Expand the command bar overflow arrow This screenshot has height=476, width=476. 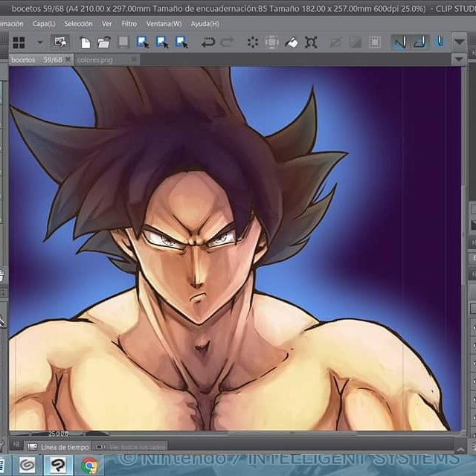click(x=460, y=42)
